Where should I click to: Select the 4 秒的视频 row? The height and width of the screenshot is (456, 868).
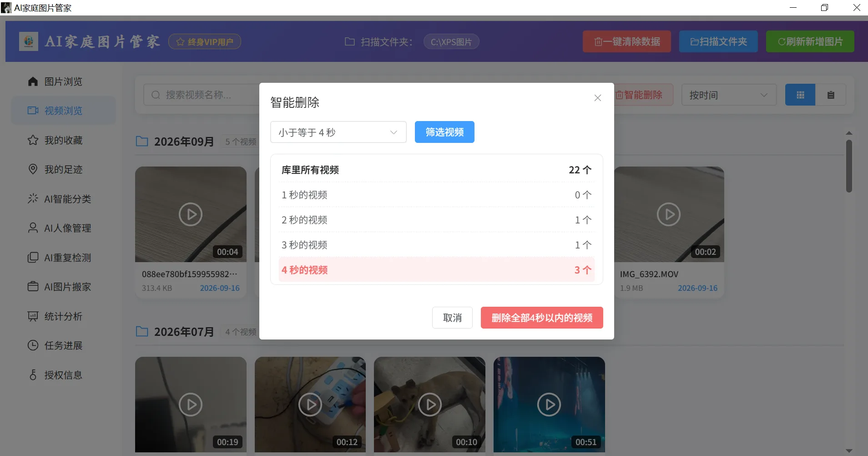436,270
